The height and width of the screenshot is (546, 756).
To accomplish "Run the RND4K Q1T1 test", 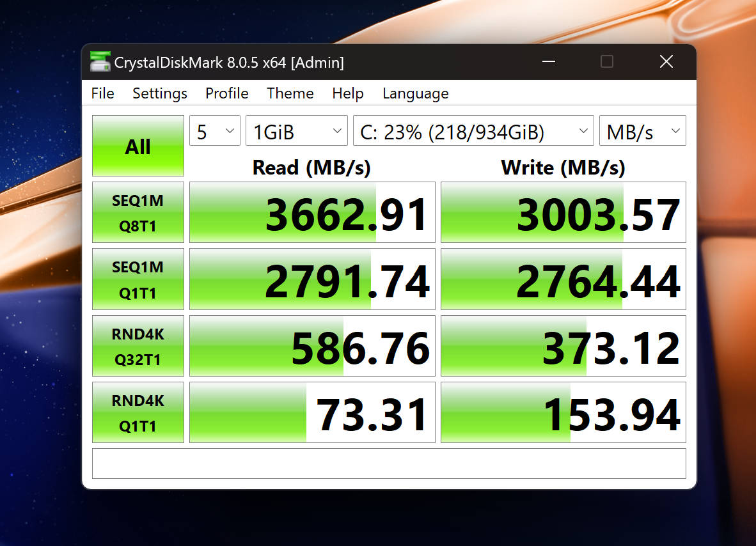I will 138,412.
